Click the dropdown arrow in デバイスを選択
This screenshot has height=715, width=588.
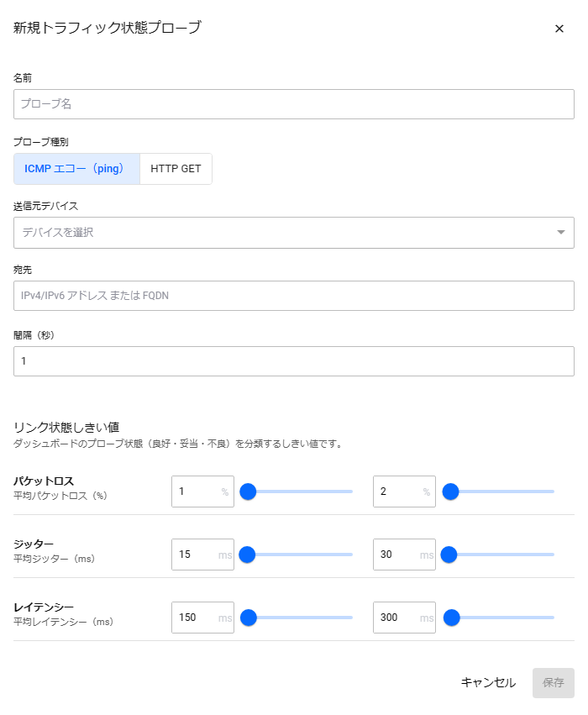click(x=560, y=233)
